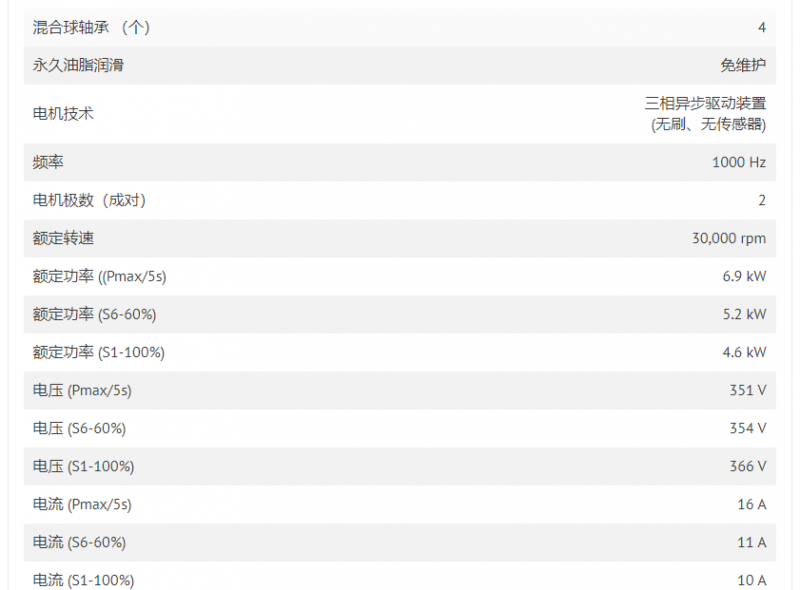This screenshot has width=800, height=590.
Task: Click the 额定转速 row label
Action: [x=63, y=238]
